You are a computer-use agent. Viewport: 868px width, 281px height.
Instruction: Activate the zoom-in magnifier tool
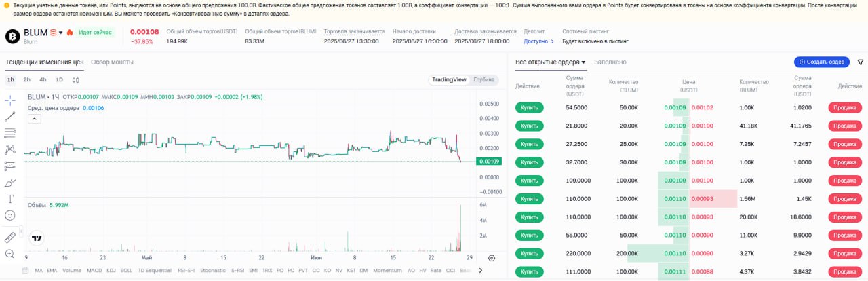point(10,254)
